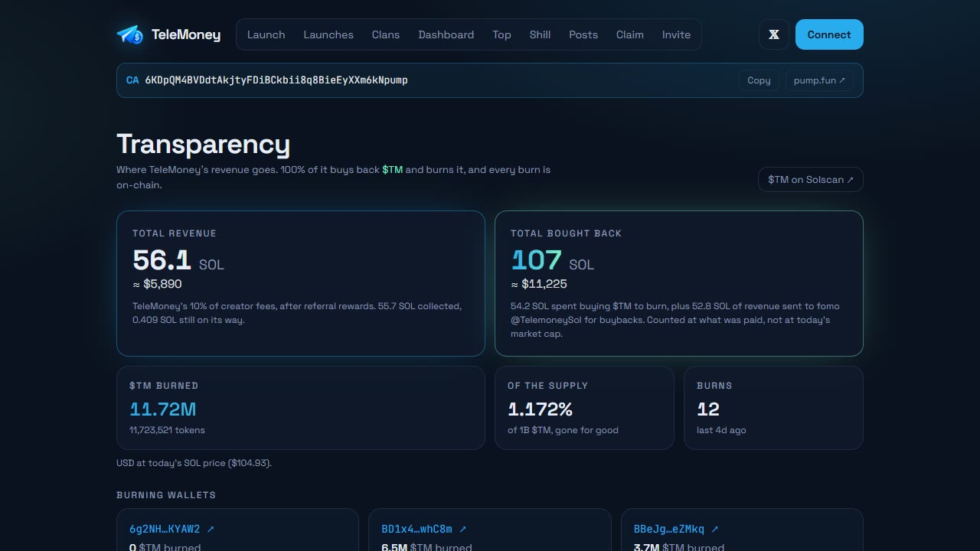Image resolution: width=980 pixels, height=551 pixels.
Task: Open the pump.fun external link
Action: pos(819,80)
